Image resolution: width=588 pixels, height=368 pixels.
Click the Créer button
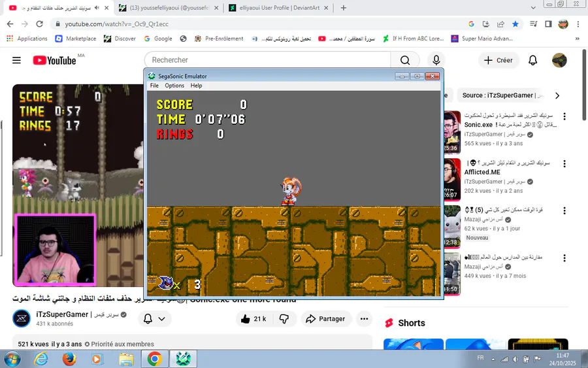click(498, 60)
